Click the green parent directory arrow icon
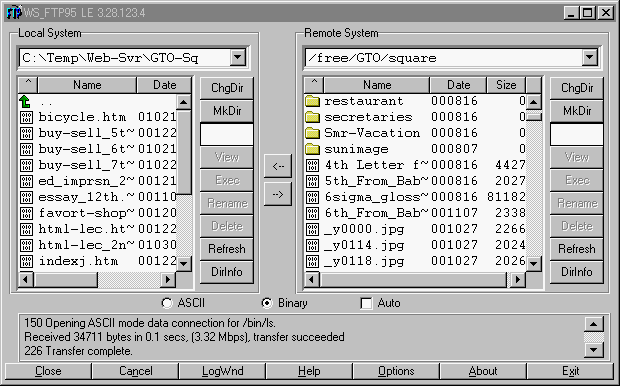620x386 pixels. click(x=25, y=102)
